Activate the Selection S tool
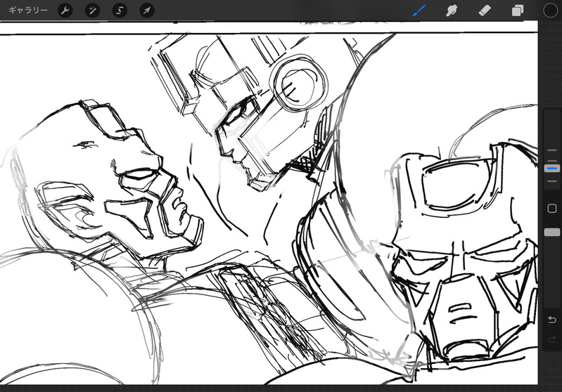This screenshot has height=392, width=562. 120,11
